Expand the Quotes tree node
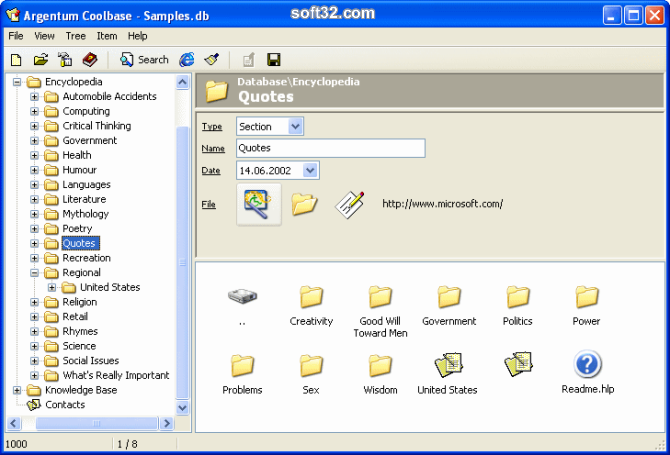Viewport: 670px width, 455px height. (x=34, y=243)
